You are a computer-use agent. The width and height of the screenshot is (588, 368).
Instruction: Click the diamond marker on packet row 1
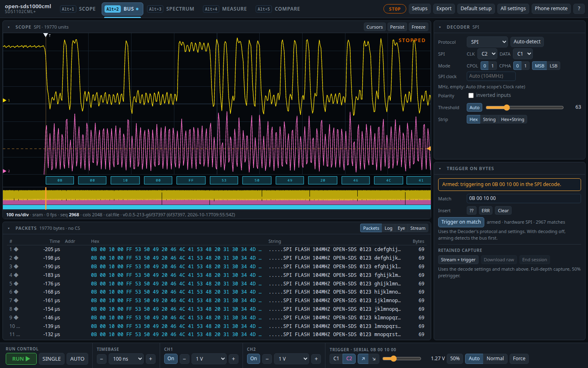click(16, 249)
